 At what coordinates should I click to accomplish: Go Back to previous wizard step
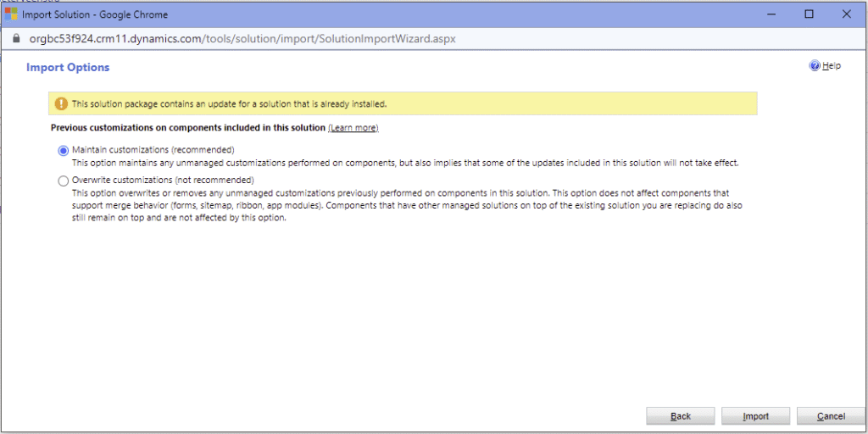pyautogui.click(x=681, y=416)
